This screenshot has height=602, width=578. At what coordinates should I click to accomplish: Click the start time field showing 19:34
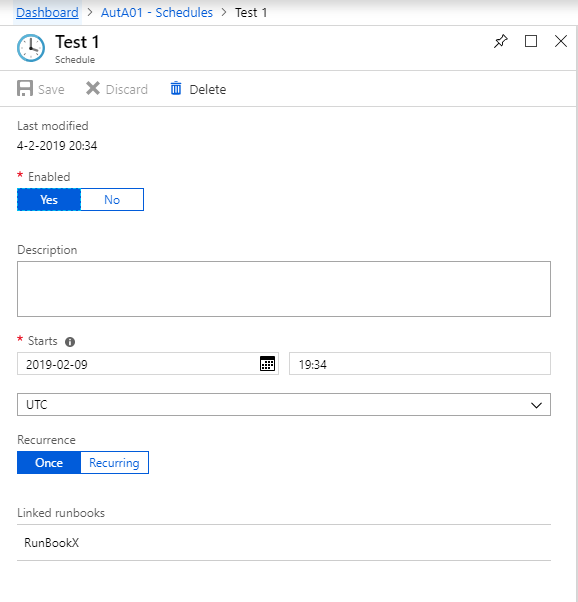(420, 364)
